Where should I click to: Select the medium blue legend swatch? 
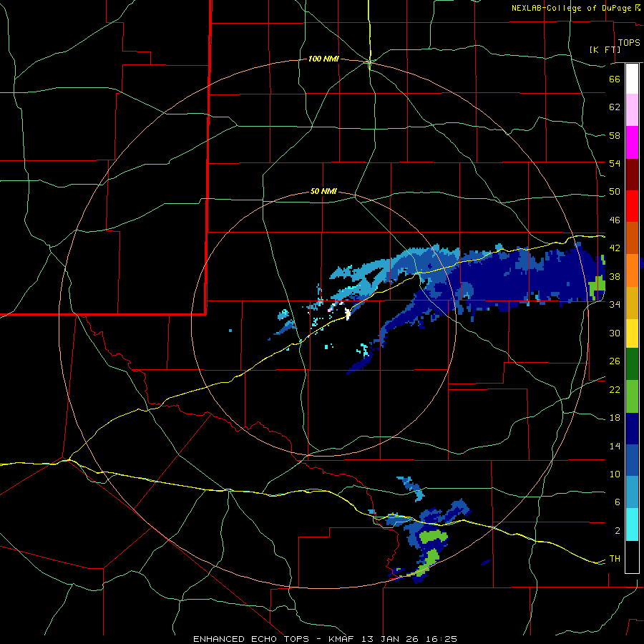pos(632,460)
